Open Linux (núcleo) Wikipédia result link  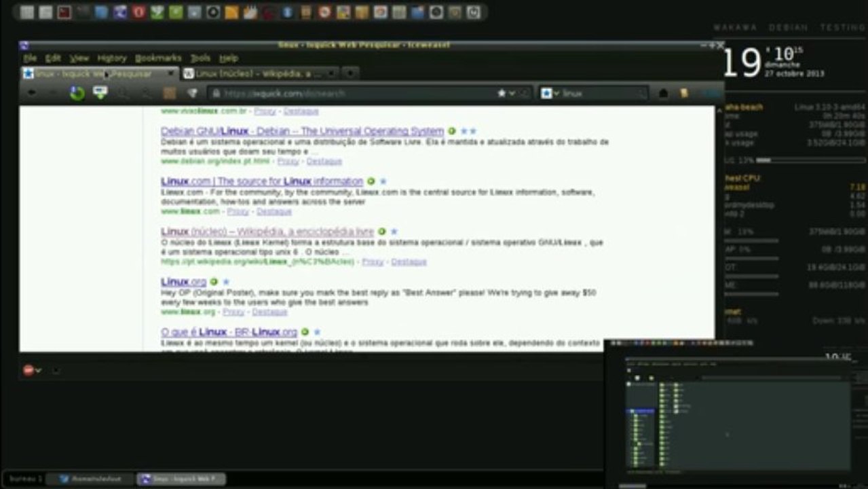(267, 232)
